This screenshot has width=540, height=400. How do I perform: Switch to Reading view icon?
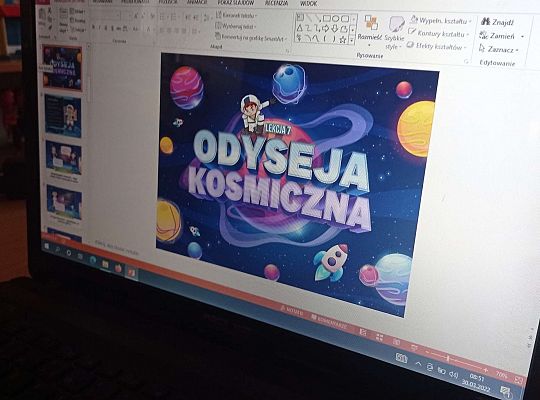pos(397,342)
